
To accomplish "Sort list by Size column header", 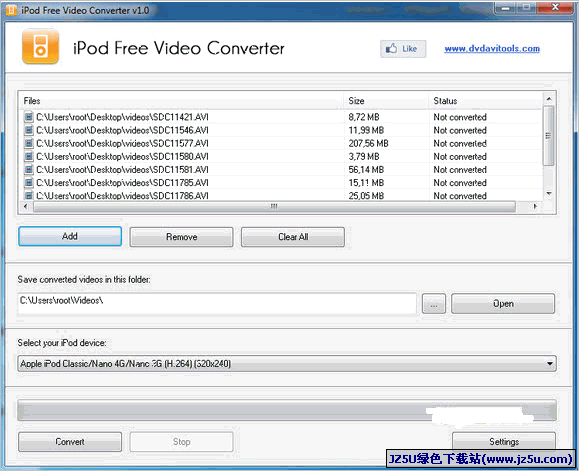I will coord(386,101).
